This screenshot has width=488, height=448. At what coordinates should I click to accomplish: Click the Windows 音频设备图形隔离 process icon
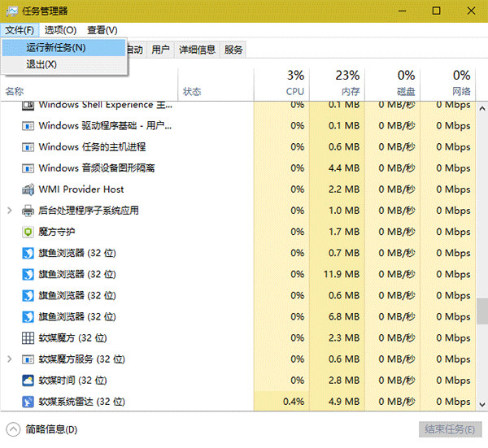(28, 168)
